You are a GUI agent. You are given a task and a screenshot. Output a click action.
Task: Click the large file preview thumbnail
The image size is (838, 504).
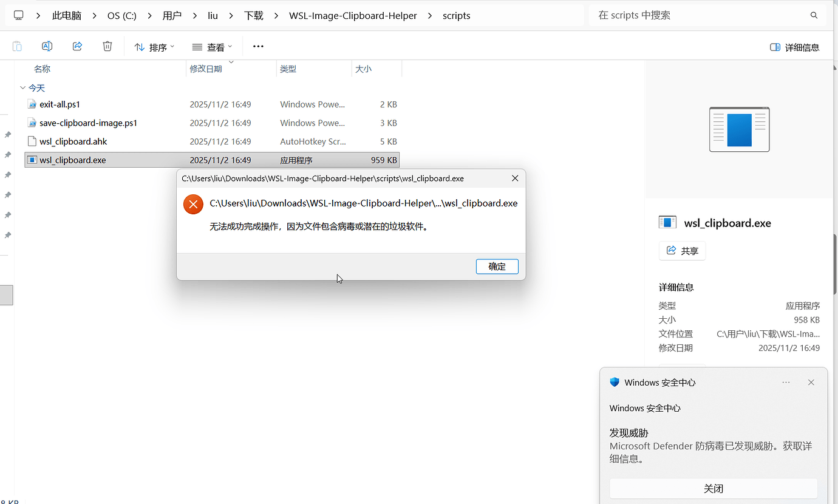click(739, 129)
